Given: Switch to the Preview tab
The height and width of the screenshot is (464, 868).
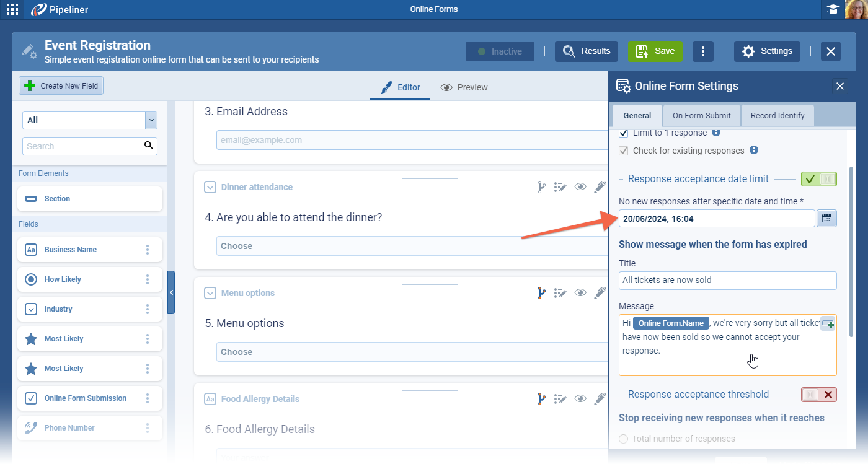Looking at the screenshot, I should pyautogui.click(x=464, y=87).
